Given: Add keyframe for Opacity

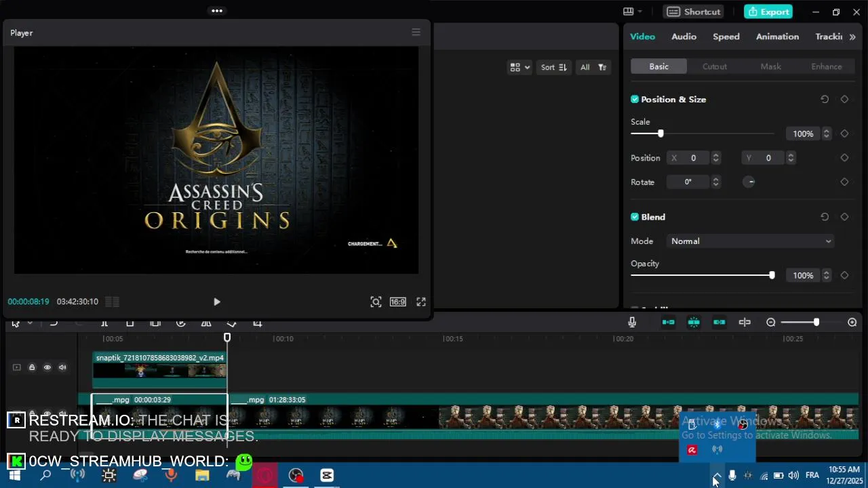Looking at the screenshot, I should 844,275.
